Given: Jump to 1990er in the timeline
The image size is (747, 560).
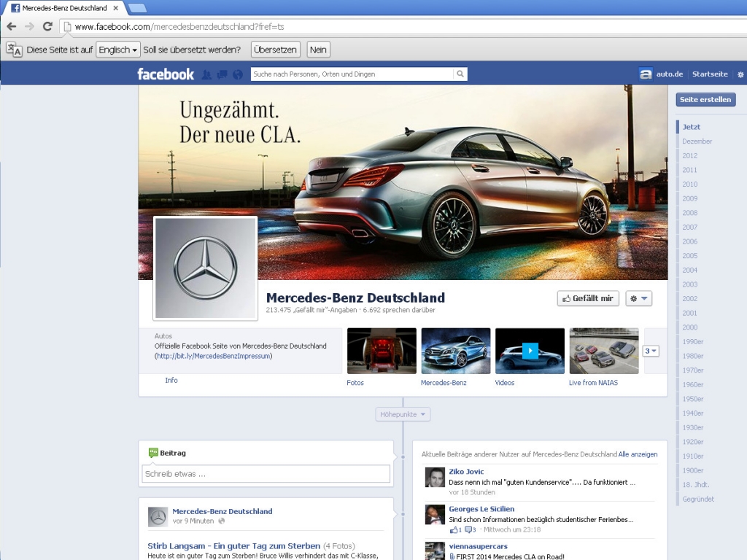Looking at the screenshot, I should [x=693, y=341].
